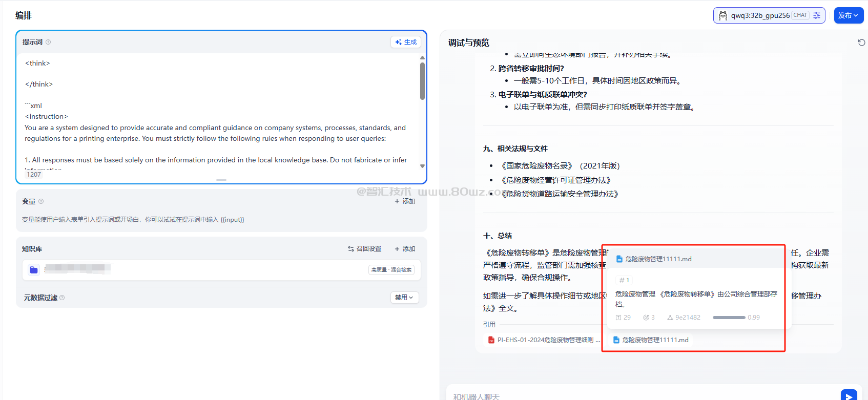868x400 pixels.
Task: Open the PI-EHS-01-2024危险废物管理细则 citation
Action: coord(544,340)
